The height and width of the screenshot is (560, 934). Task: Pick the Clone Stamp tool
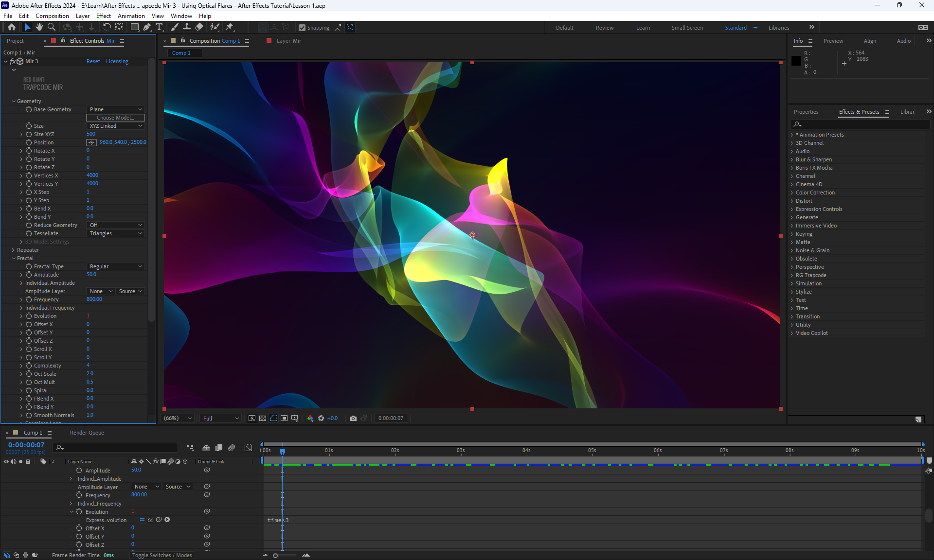pyautogui.click(x=187, y=27)
